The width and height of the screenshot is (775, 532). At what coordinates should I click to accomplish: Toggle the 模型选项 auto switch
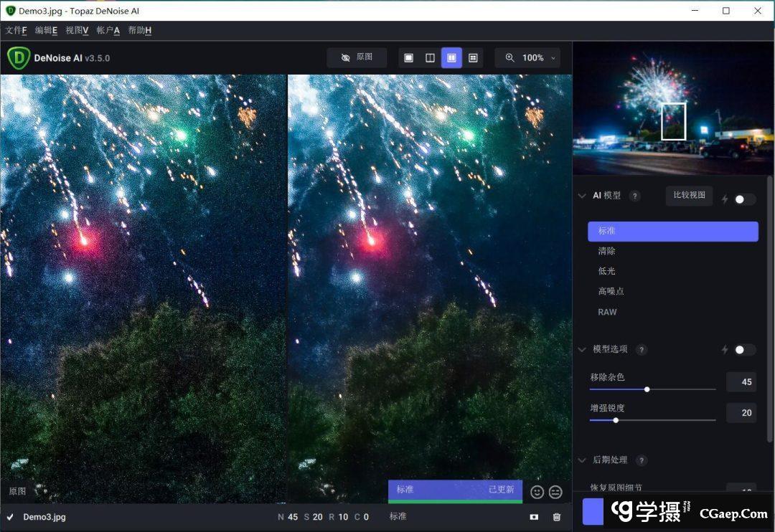(745, 350)
